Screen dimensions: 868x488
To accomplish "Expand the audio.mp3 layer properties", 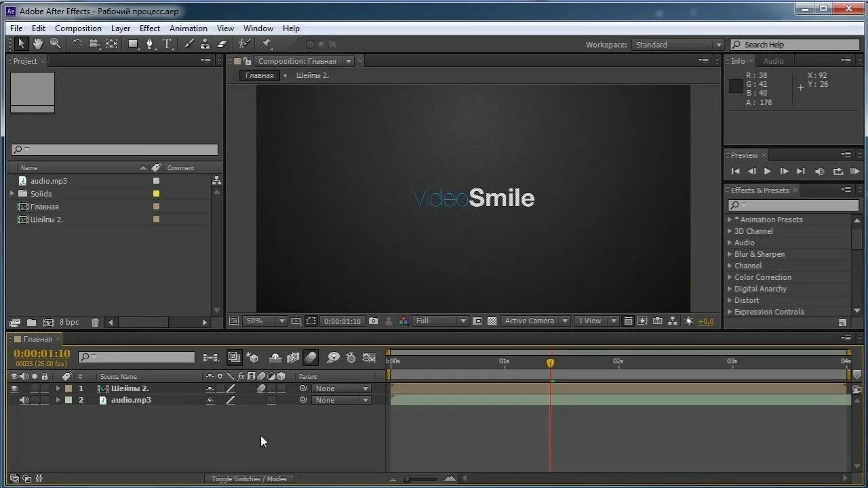I will (58, 400).
